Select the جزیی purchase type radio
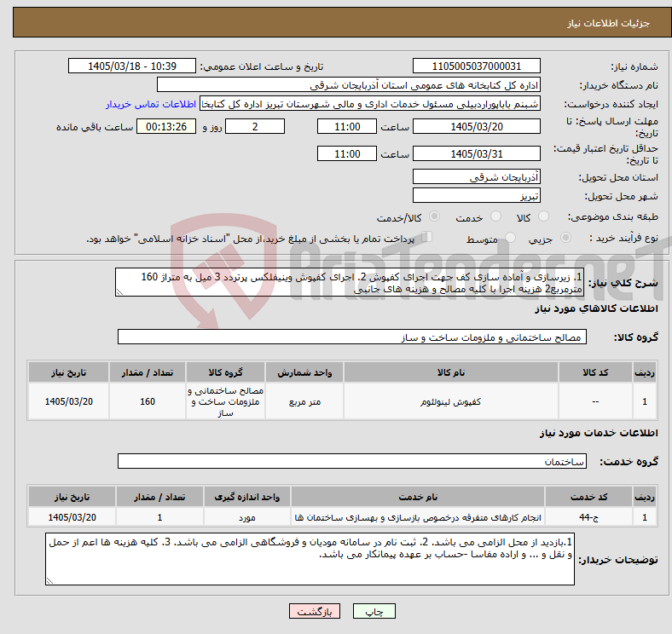The height and width of the screenshot is (634, 672). pyautogui.click(x=565, y=237)
